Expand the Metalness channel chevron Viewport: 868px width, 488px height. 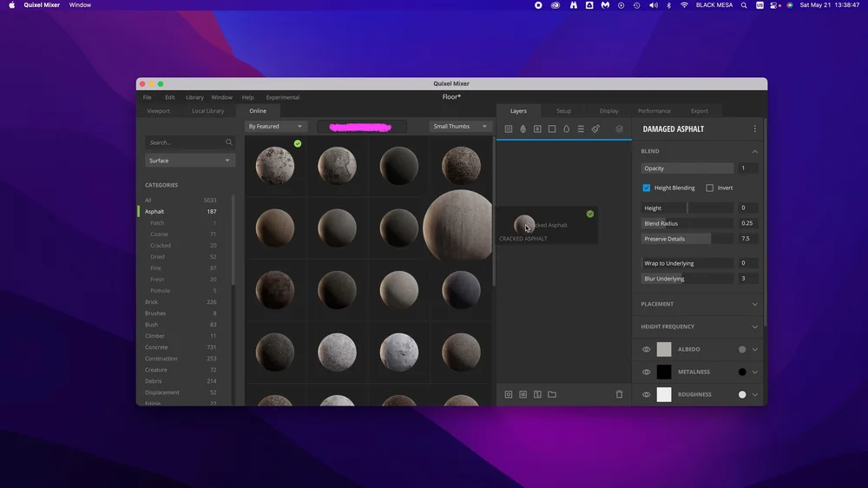[x=754, y=373]
